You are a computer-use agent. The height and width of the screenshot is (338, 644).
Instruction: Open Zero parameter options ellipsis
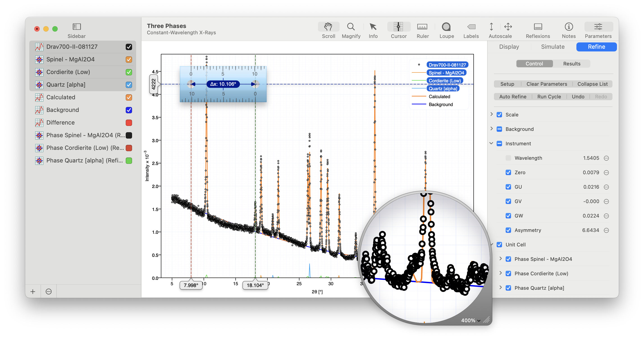(606, 173)
